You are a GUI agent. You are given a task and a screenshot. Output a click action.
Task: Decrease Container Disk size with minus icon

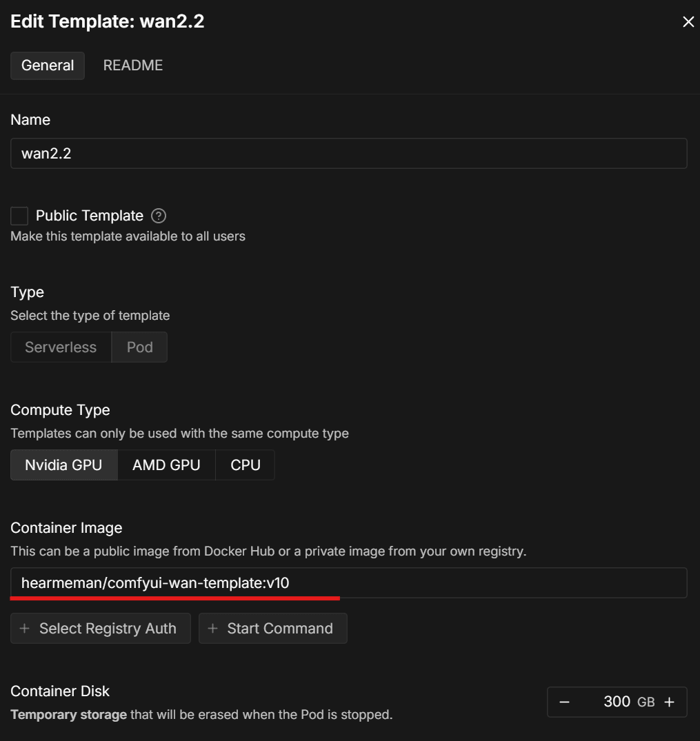564,702
